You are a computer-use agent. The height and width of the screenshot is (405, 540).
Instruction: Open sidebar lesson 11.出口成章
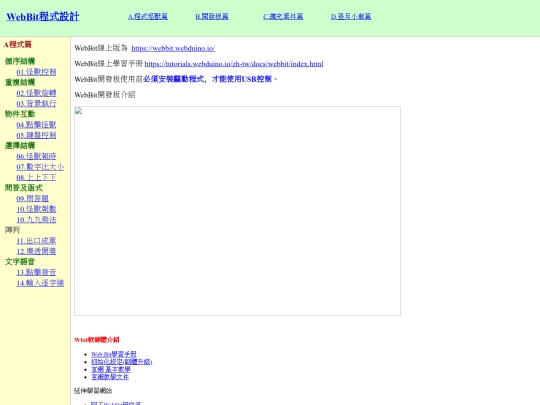(x=36, y=241)
